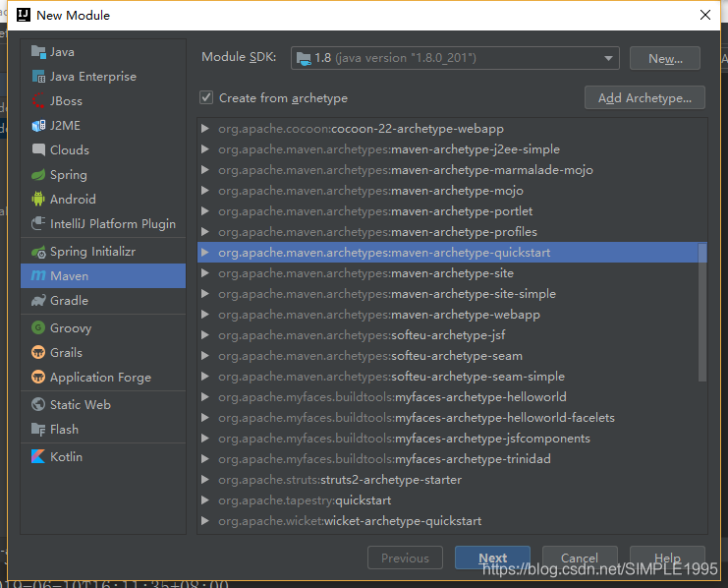The image size is (728, 588).
Task: Select Spring module type
Action: [103, 175]
